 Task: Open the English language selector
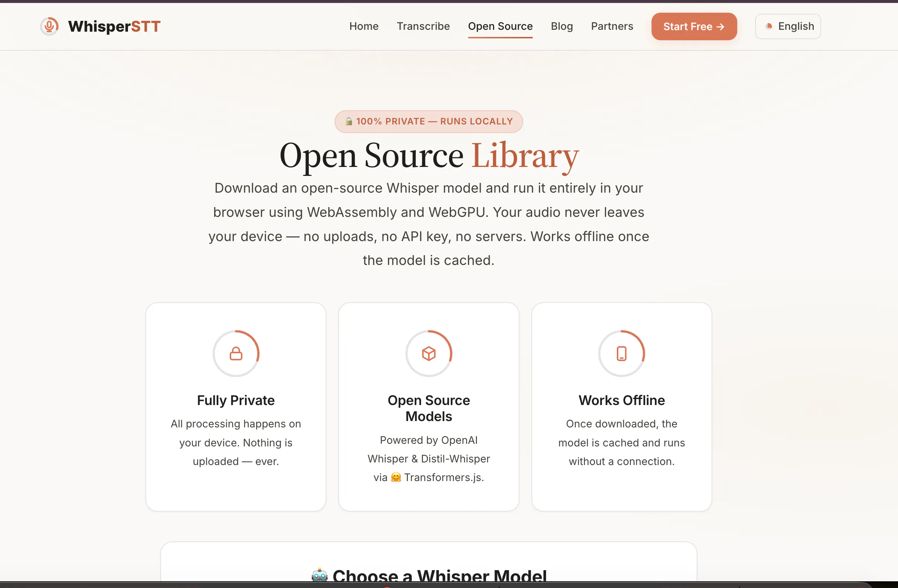click(x=788, y=26)
